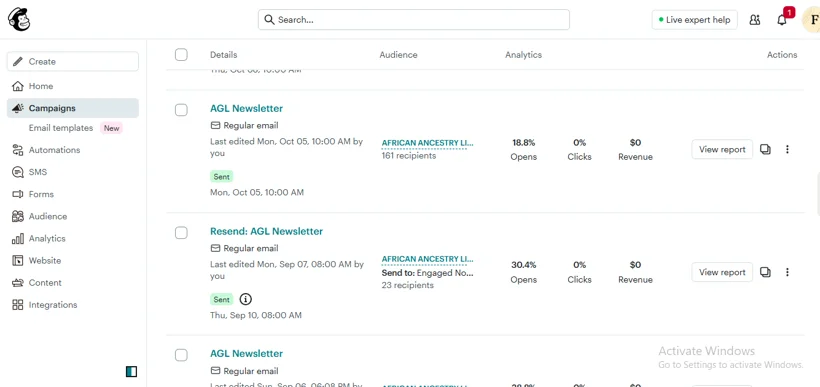Viewport: 820px width, 387px height.
Task: Collapse the sidebar with the panel icon
Action: (131, 371)
